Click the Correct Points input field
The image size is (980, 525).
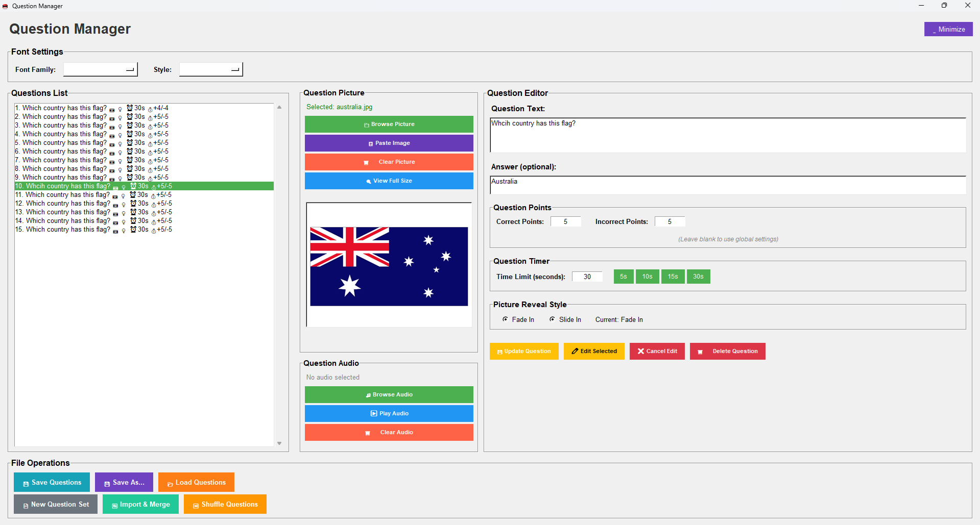565,222
